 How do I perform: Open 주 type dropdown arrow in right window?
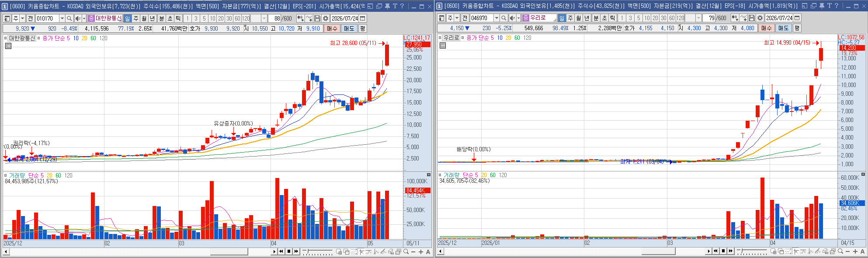click(x=457, y=18)
